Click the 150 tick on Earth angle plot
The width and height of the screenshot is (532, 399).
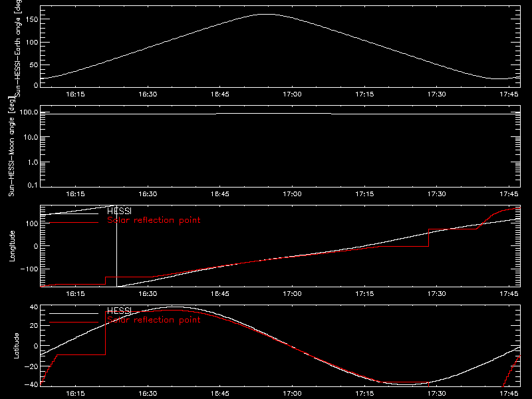click(31, 19)
